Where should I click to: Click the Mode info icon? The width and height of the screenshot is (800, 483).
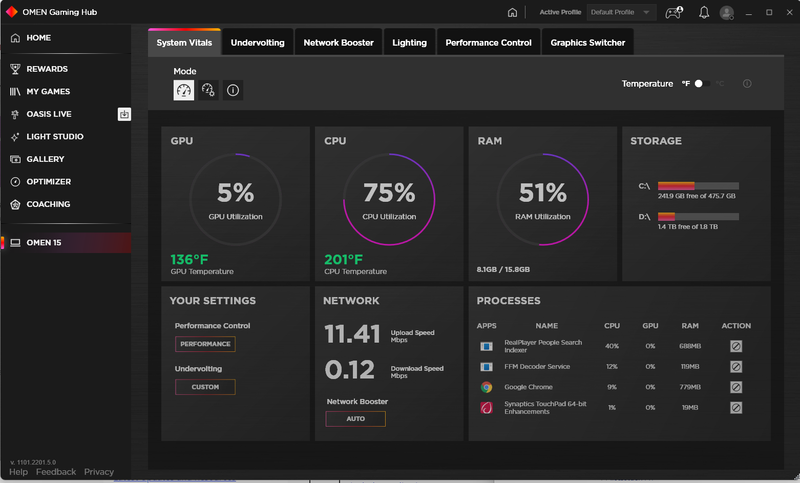pos(233,90)
